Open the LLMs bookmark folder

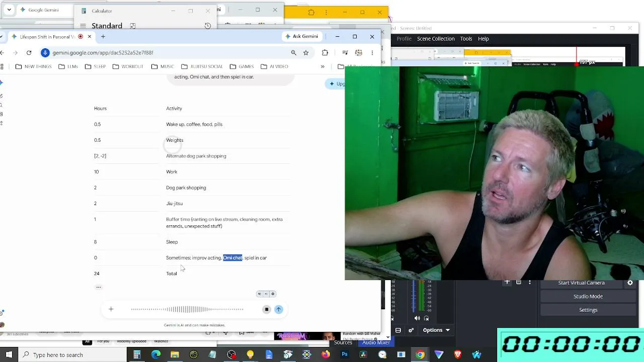pos(68,66)
